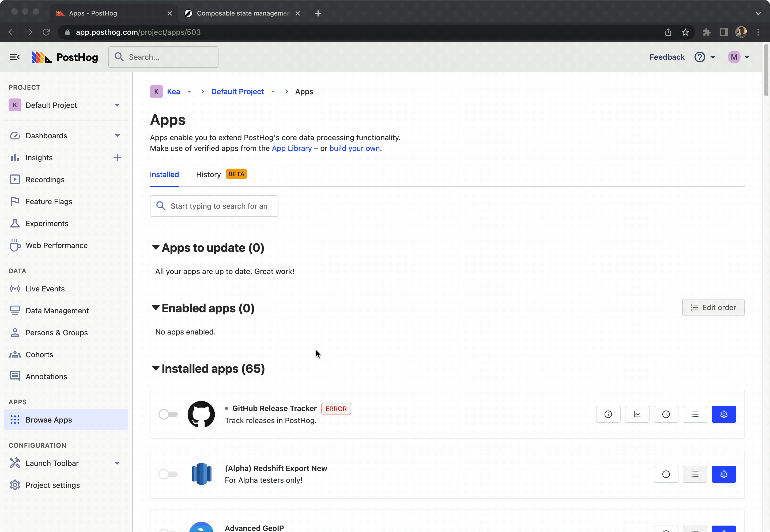
Task: Click the GitHub Release Tracker info icon
Action: click(x=608, y=415)
